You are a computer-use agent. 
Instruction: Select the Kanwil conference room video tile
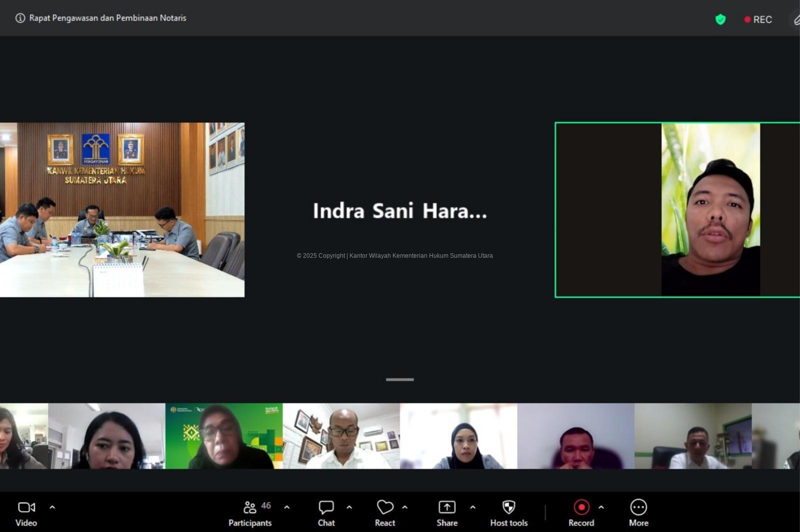pyautogui.click(x=122, y=210)
